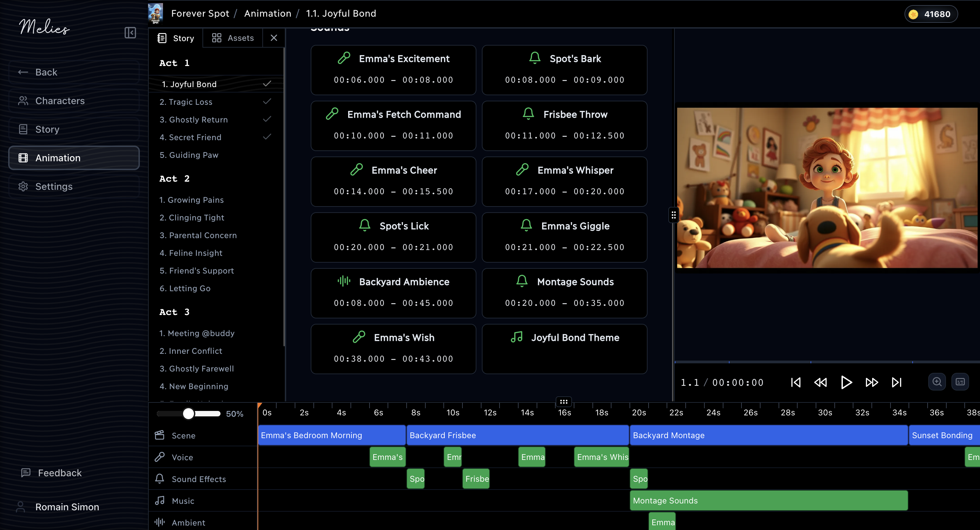980x530 pixels.
Task: Close the story panel with X
Action: tap(274, 38)
